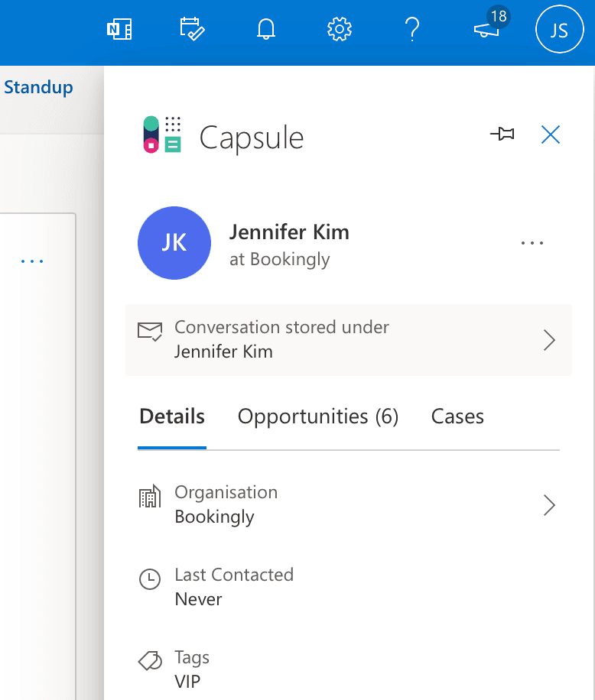
Task: Switch to the Details tab
Action: click(x=172, y=416)
